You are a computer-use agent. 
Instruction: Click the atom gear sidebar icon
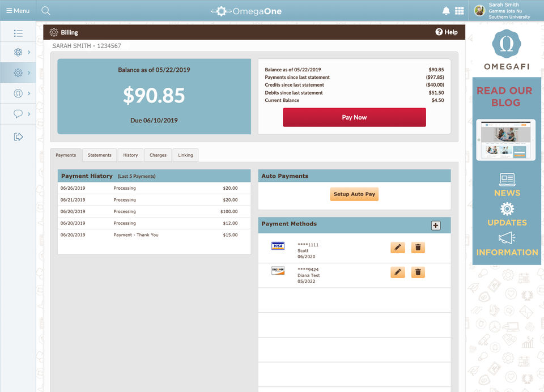(18, 52)
